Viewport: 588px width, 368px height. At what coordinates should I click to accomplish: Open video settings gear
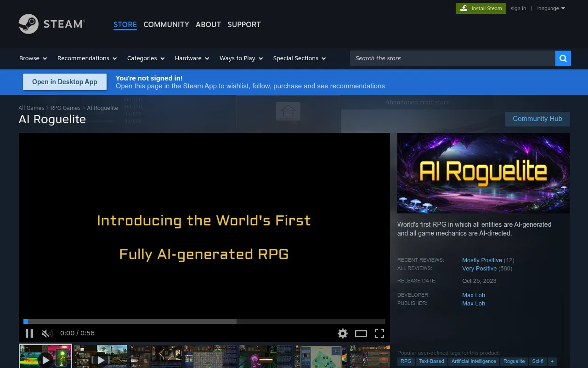[343, 333]
